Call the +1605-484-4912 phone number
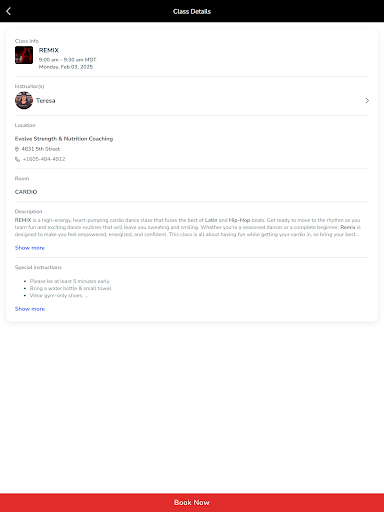 (44, 159)
